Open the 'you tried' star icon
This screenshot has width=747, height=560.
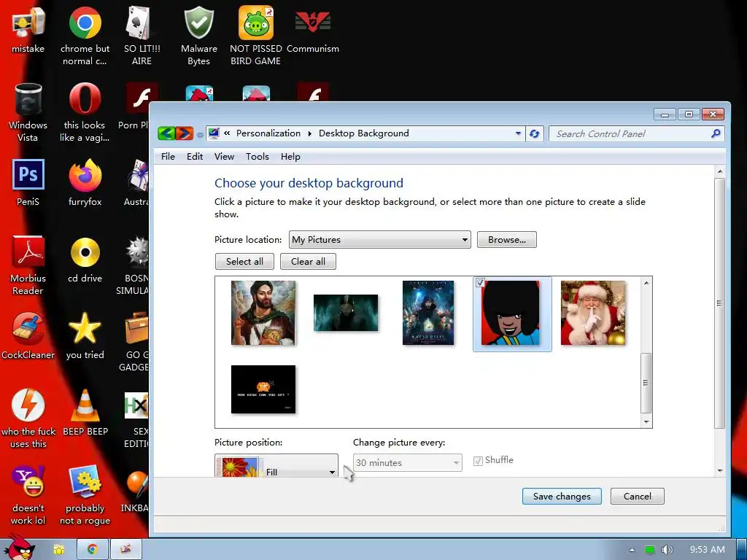point(85,336)
